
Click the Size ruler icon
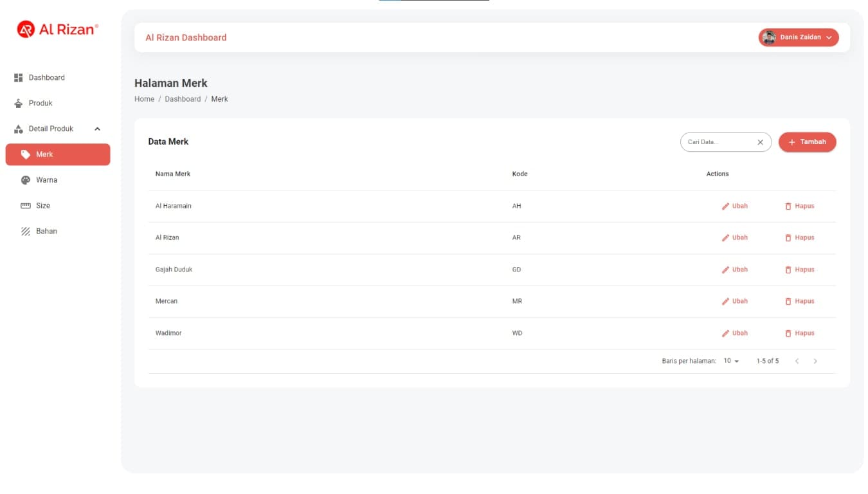[26, 206]
